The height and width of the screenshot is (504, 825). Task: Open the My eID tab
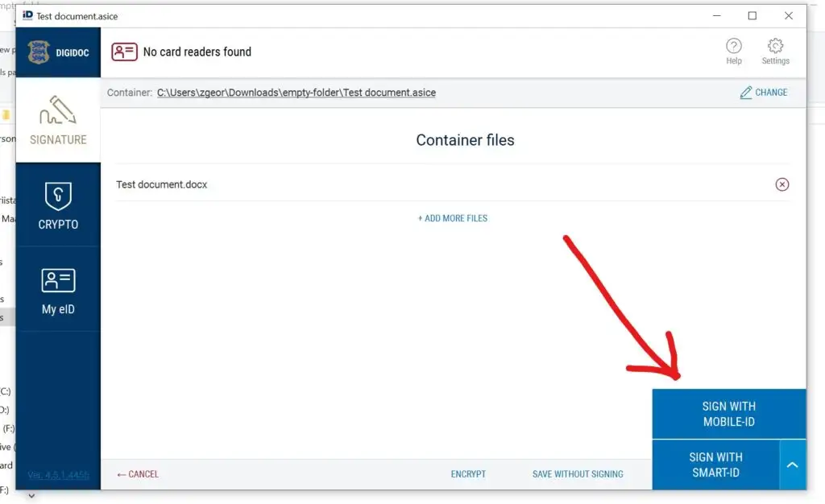click(57, 290)
